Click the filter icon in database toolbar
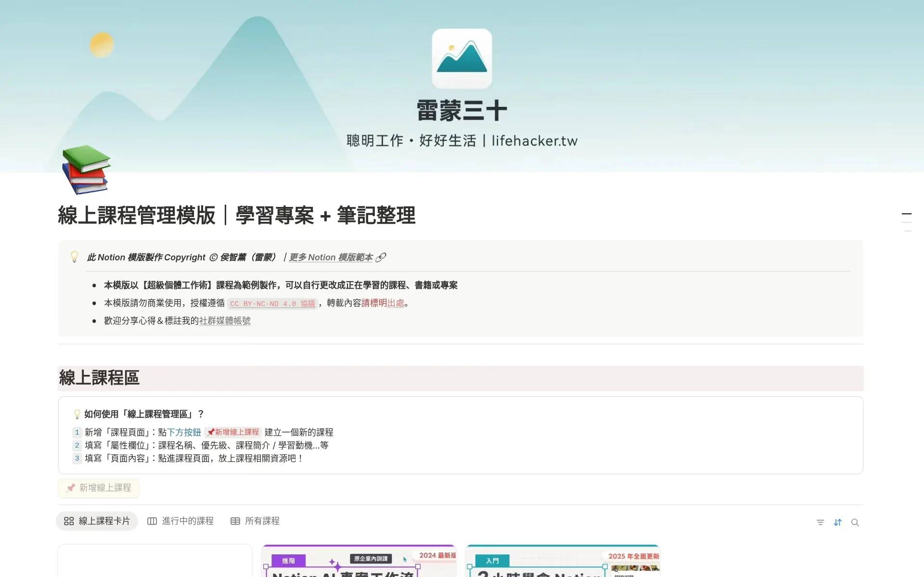 (x=821, y=522)
